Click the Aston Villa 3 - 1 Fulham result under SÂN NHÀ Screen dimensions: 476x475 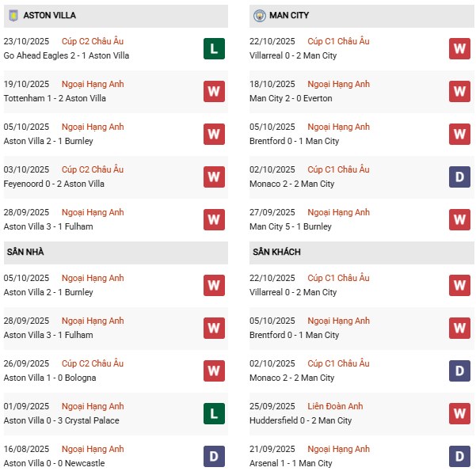[x=48, y=335]
